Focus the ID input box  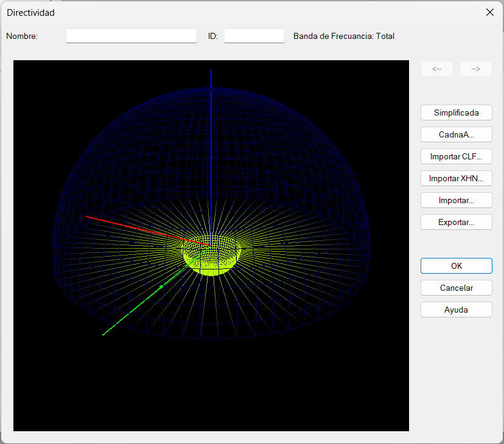(x=254, y=36)
